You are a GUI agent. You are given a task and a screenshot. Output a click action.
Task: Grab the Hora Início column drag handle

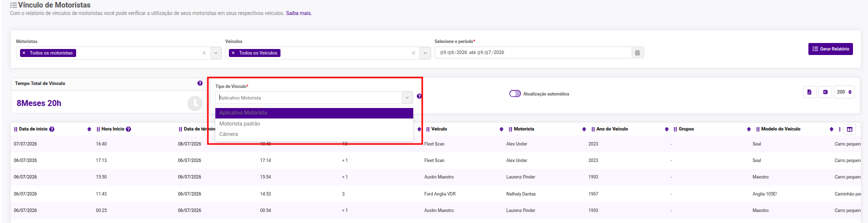coord(98,129)
